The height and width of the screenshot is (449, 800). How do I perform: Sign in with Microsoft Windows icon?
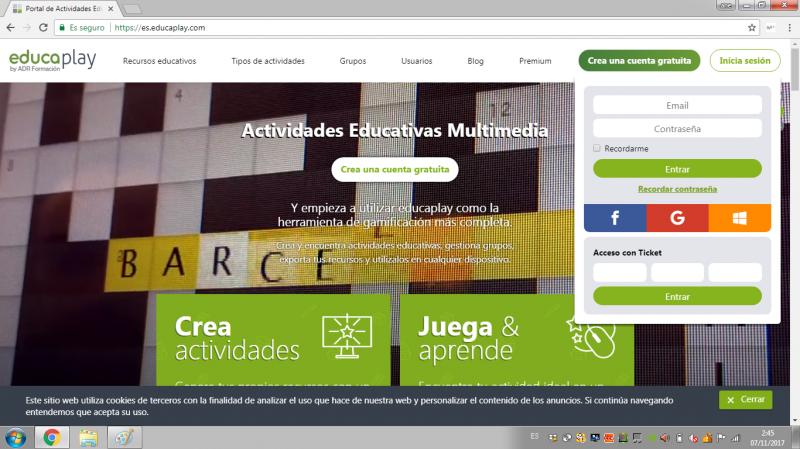[740, 218]
